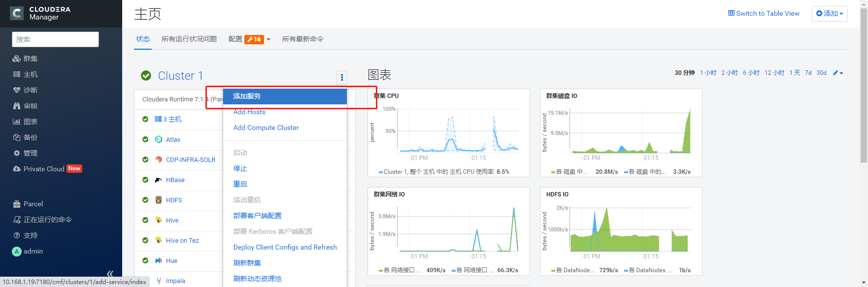Viewport: 868px width, 287px height.
Task: Open the 审核 sidebar item
Action: [x=25, y=106]
